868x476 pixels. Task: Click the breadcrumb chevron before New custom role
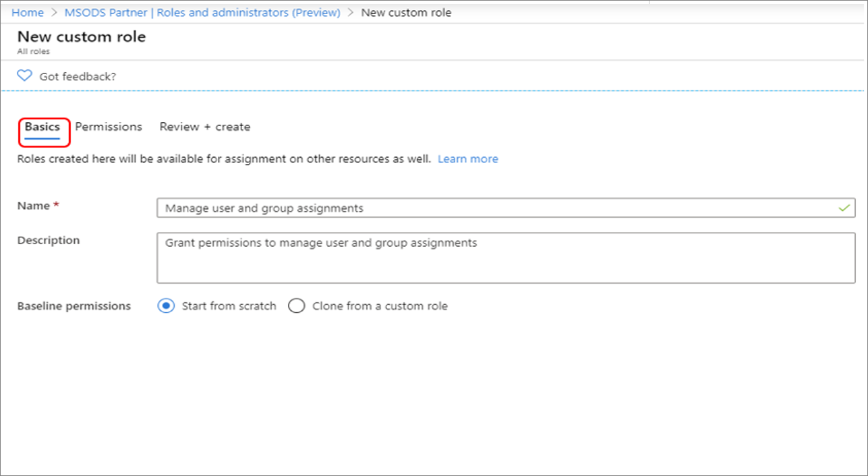(351, 13)
